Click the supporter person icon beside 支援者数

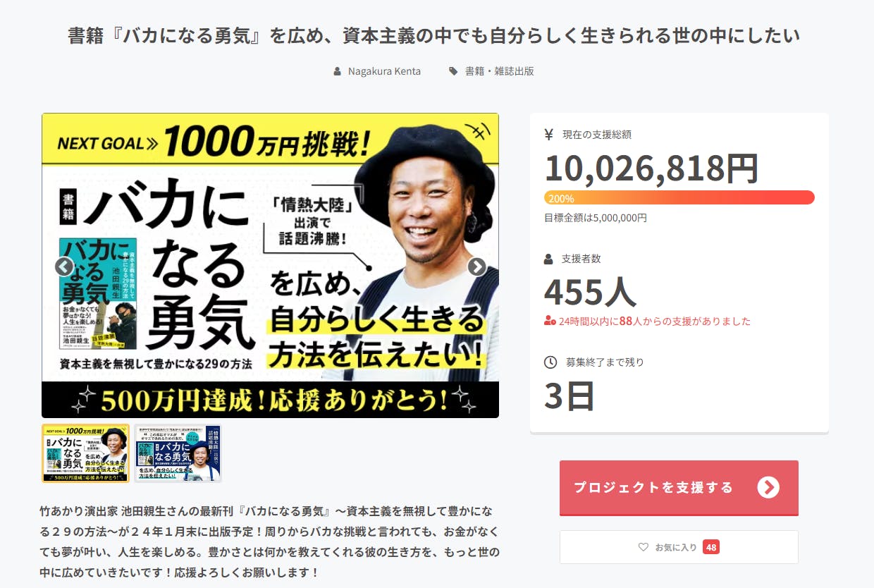[x=549, y=259]
